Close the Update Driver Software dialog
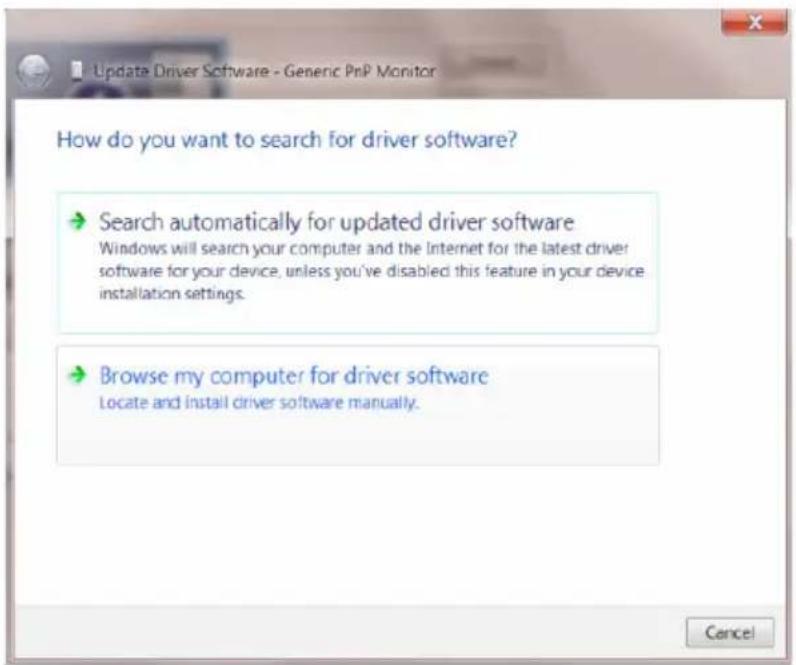 [x=754, y=22]
